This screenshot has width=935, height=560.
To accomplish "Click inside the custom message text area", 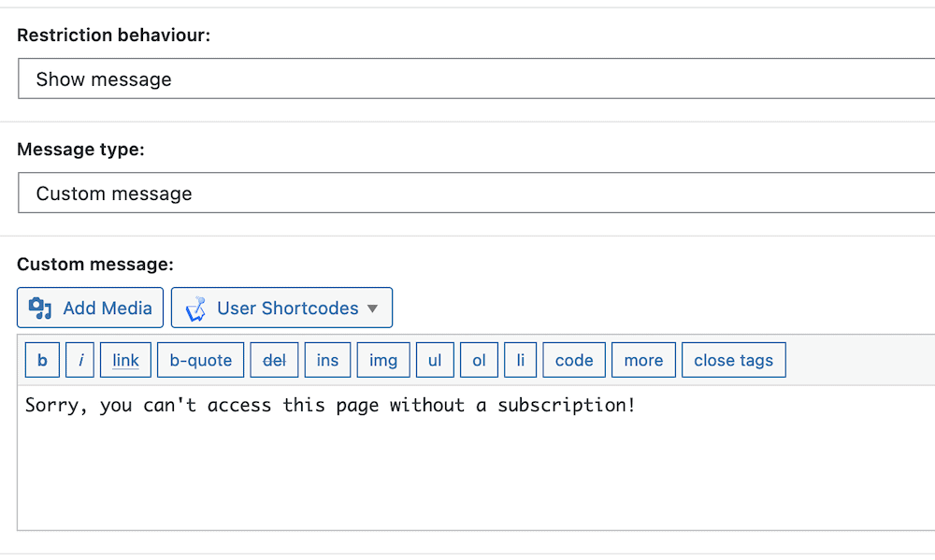I will click(x=476, y=457).
